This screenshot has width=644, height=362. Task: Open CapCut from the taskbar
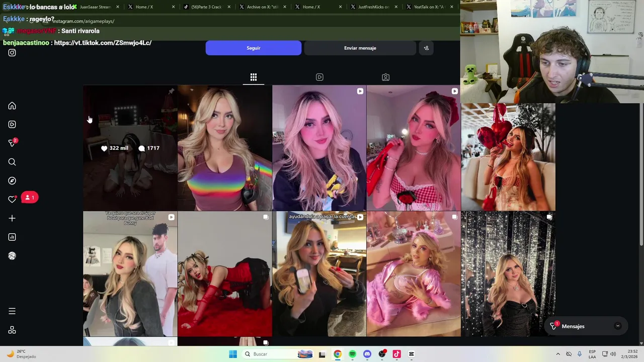coord(412,354)
